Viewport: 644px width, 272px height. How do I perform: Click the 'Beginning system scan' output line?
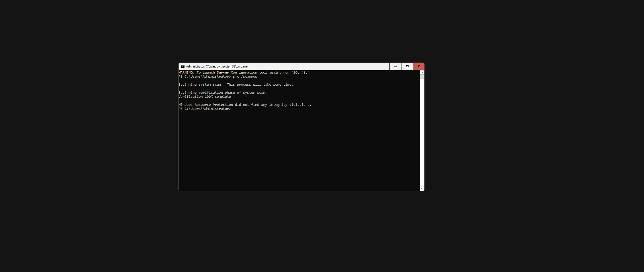(236, 85)
